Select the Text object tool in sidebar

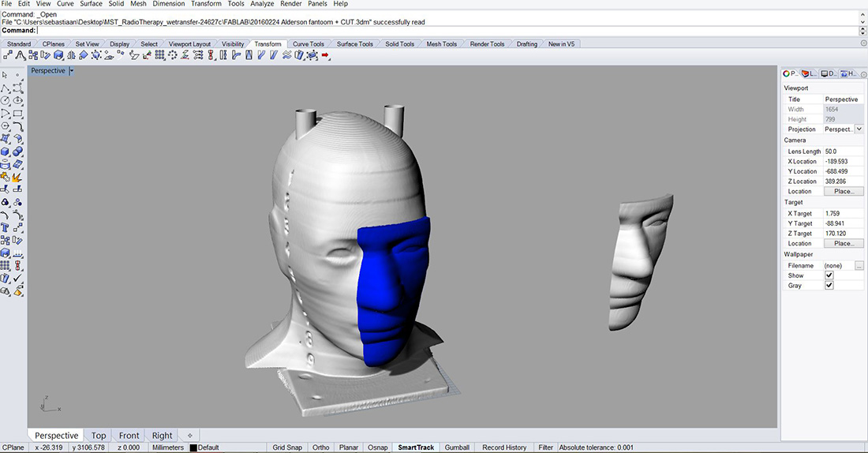pos(5,227)
